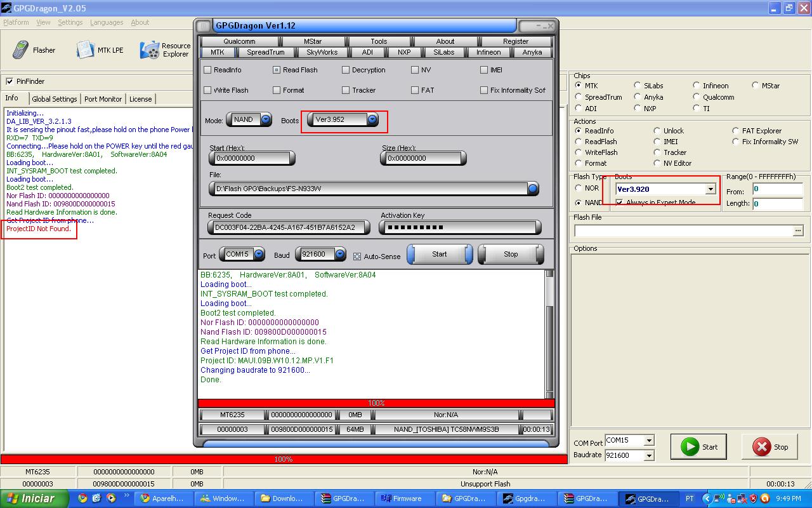Open the MTK LPE tool
Viewport: 812px width, 508px height.
(100, 50)
